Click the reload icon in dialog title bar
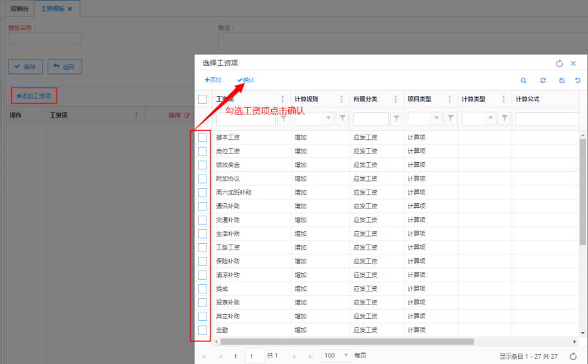Viewport: 588px width, 364px height. click(x=559, y=63)
